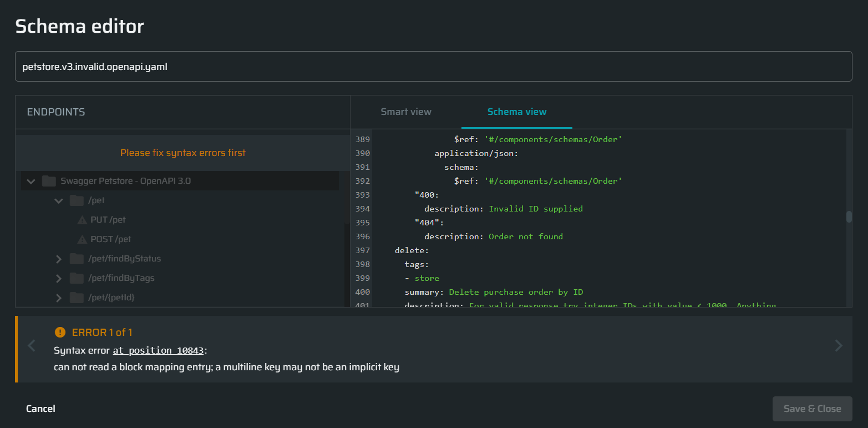Click the 'schema:' line 391
Viewport: 868px width, 428px height.
(461, 167)
